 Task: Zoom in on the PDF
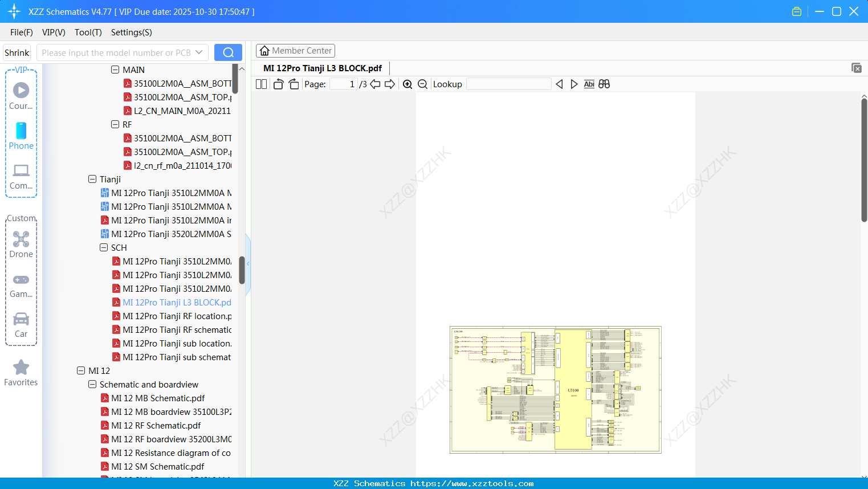407,84
